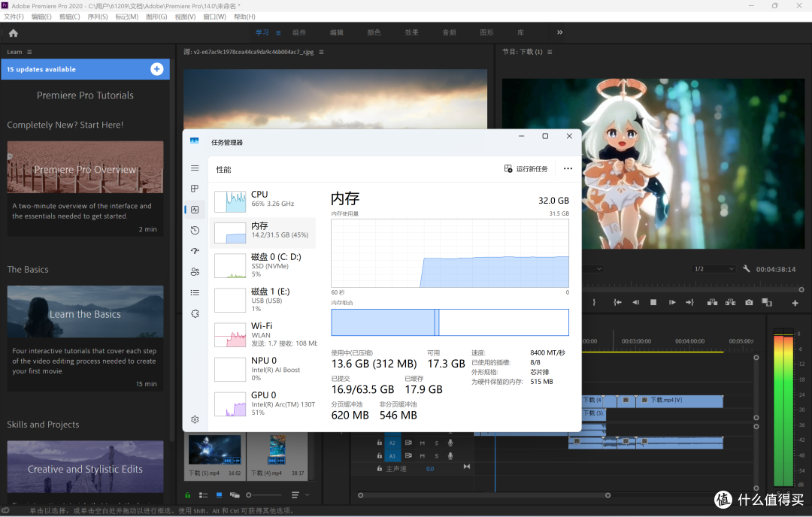This screenshot has width=812, height=517.
Task: Toggle A3 track targeting
Action: point(392,456)
